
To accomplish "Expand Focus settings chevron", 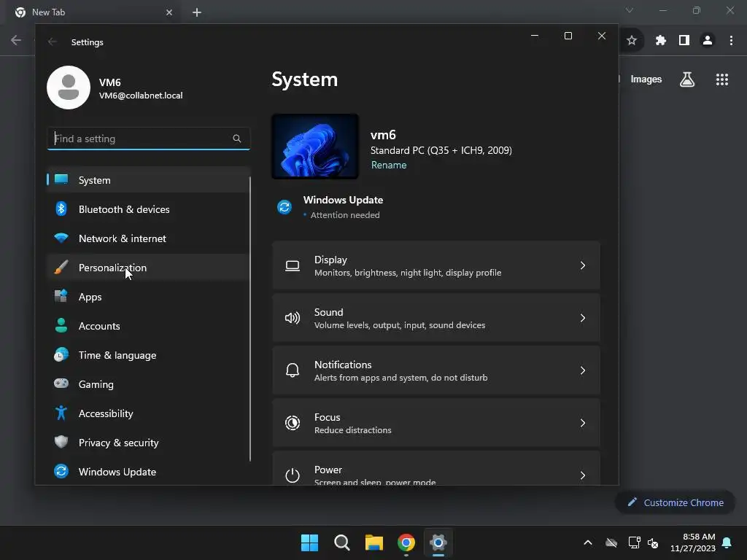I will pyautogui.click(x=583, y=423).
